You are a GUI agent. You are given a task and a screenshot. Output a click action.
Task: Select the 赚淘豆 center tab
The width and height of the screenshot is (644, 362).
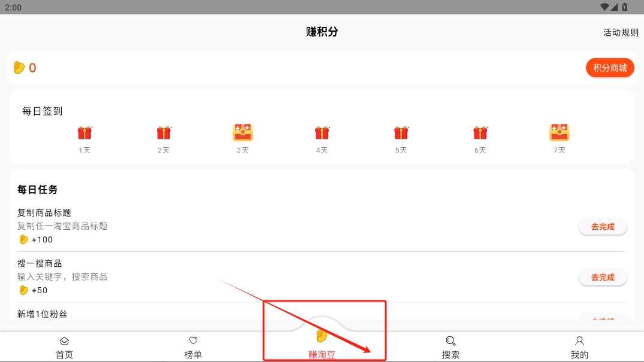pyautogui.click(x=322, y=344)
